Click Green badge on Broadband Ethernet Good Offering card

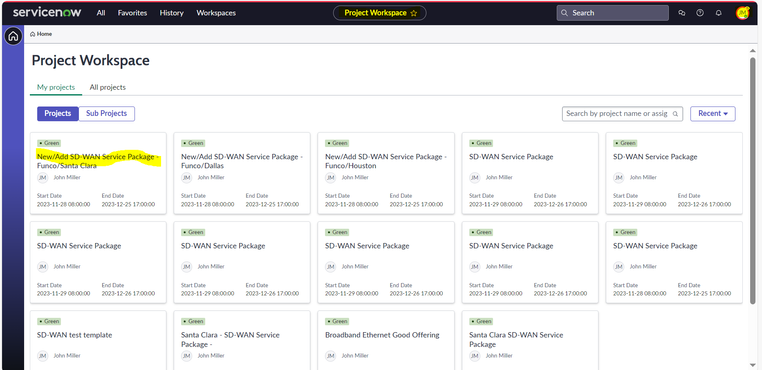tap(337, 321)
